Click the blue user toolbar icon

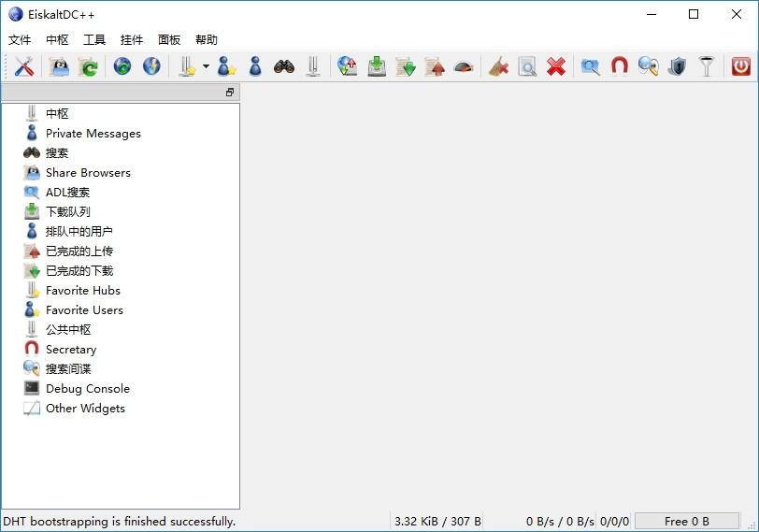255,66
